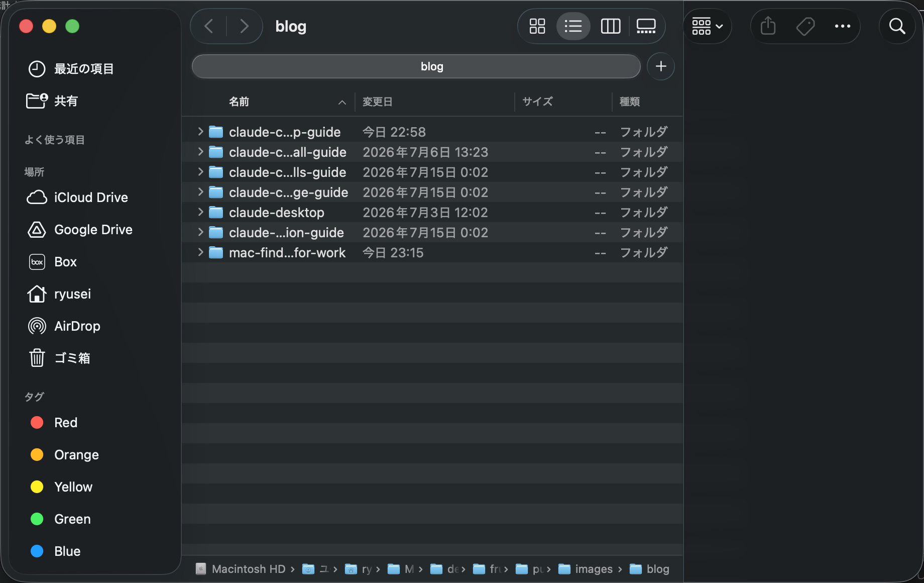Select the claude-desktop folder icon

coord(216,212)
